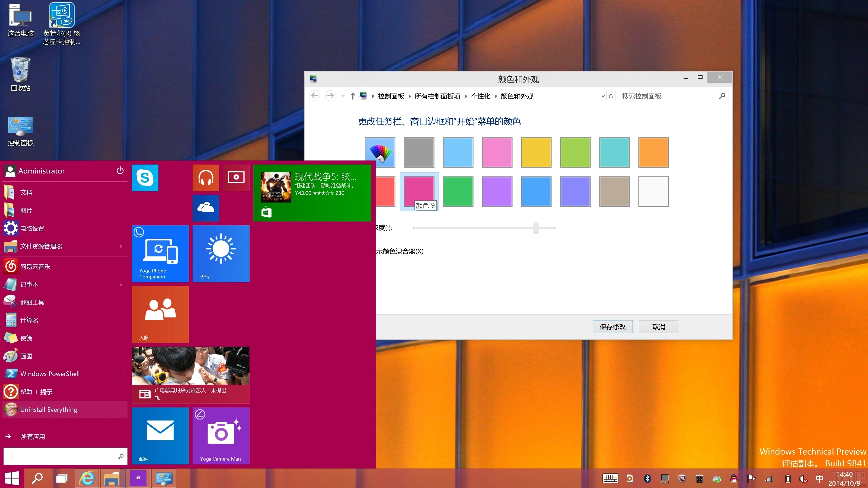Image resolution: width=868 pixels, height=488 pixels.
Task: Open the volume speaker tray icon
Action: (803, 479)
